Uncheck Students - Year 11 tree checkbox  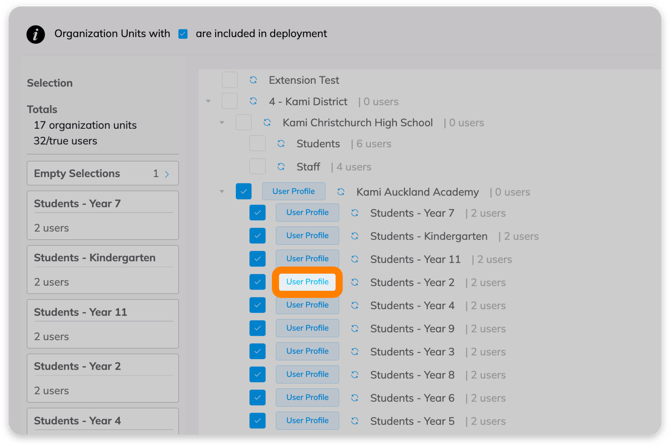257,259
